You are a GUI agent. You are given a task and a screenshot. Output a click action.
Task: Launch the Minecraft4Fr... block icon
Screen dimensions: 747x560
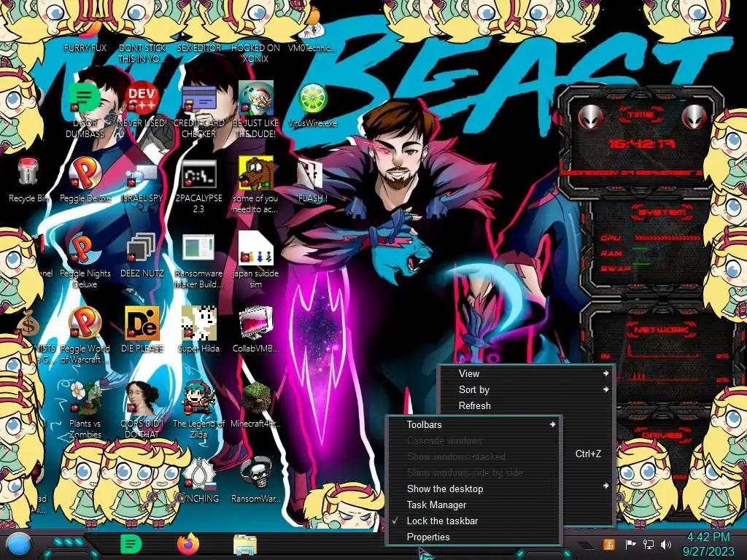click(256, 405)
